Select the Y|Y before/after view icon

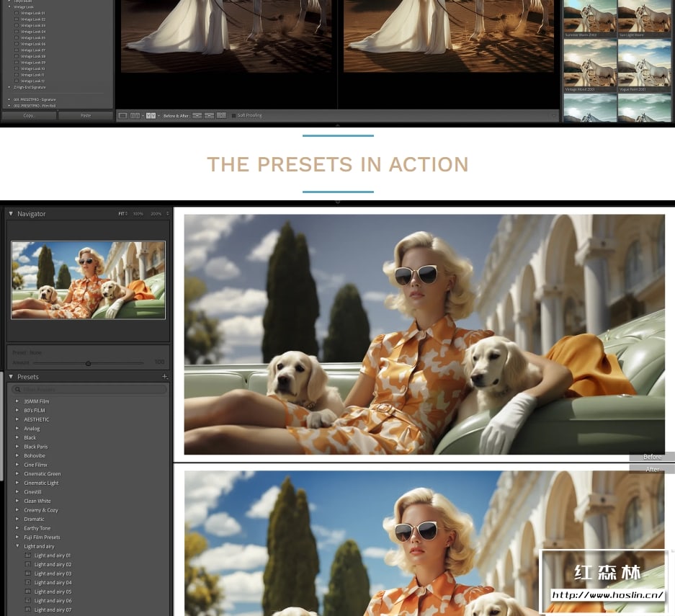(x=151, y=115)
